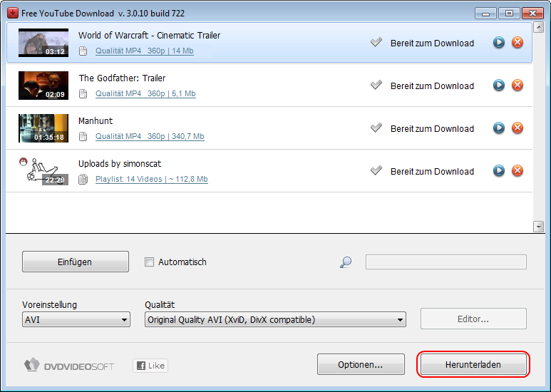The height and width of the screenshot is (392, 551).
Task: Open DVDVideoSoft logo link
Action: tap(69, 366)
